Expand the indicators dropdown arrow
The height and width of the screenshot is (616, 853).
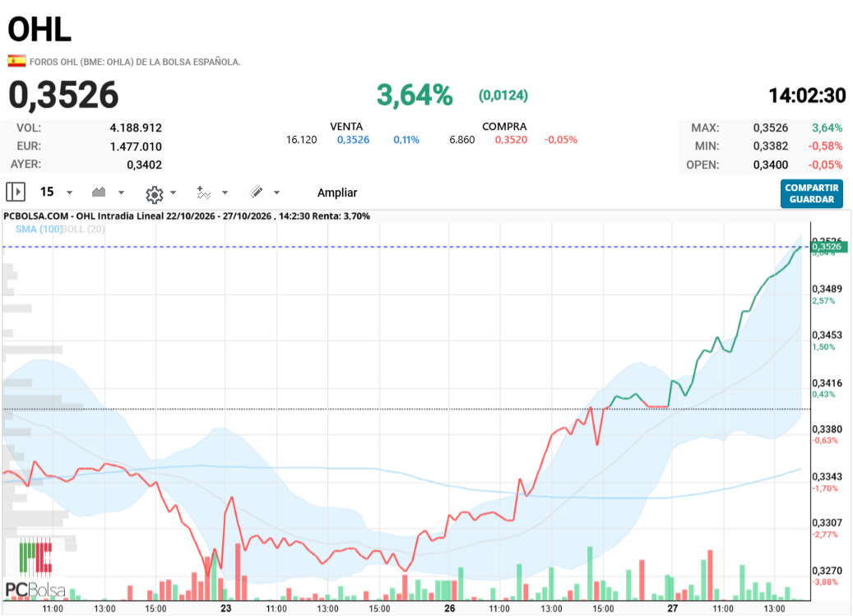pos(225,192)
